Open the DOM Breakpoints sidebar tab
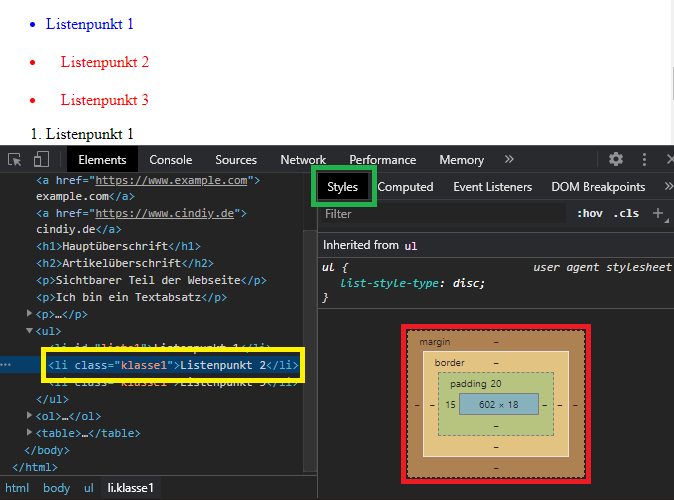 coord(598,187)
